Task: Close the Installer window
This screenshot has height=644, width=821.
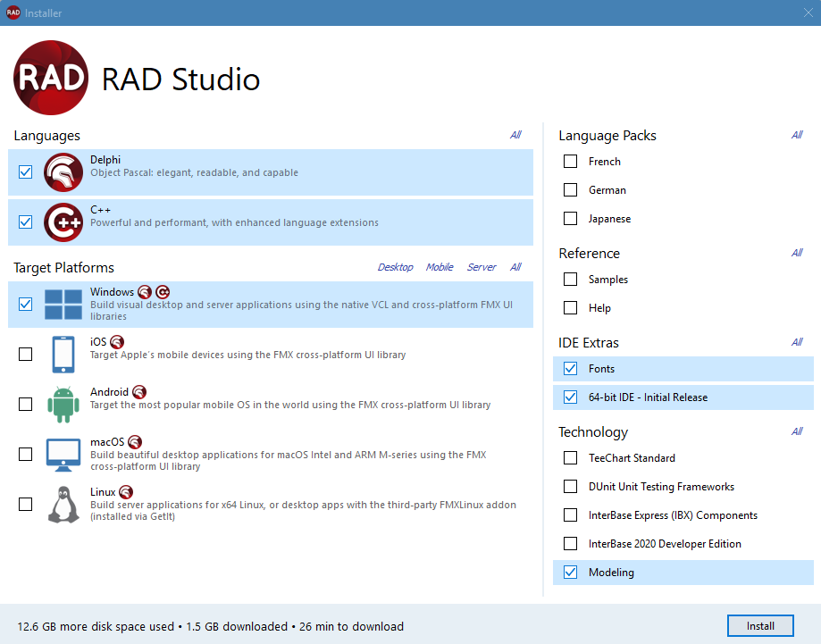Action: [x=808, y=13]
